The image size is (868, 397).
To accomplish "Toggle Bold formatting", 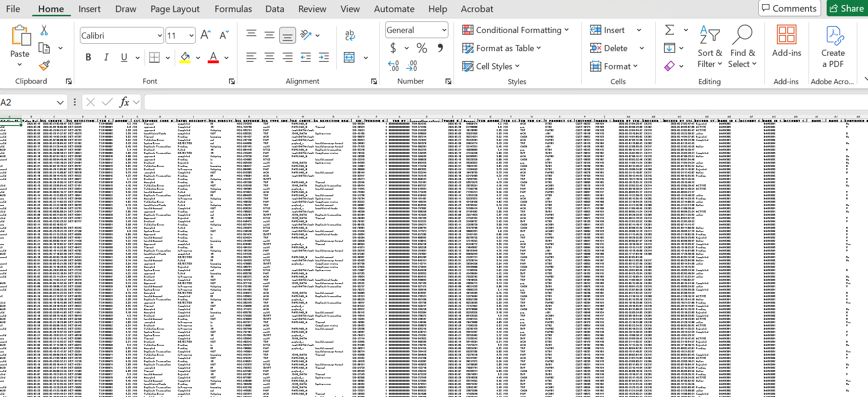I will pyautogui.click(x=88, y=57).
